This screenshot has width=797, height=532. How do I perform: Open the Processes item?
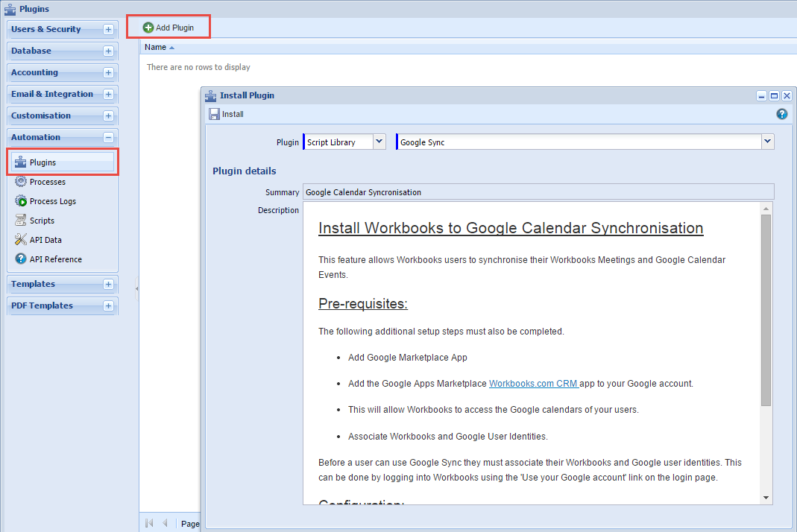48,182
